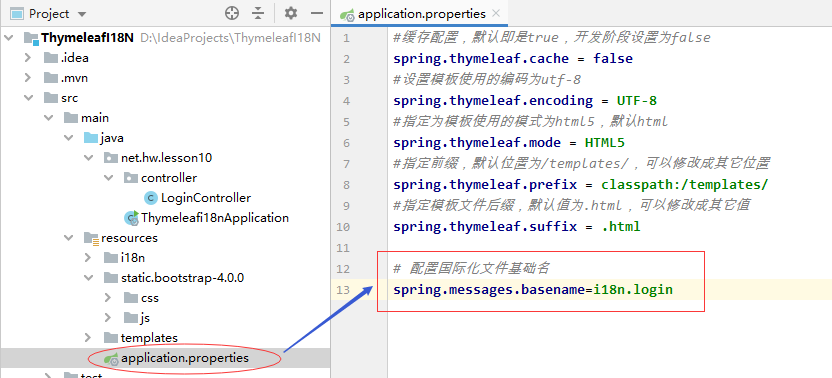
Task: Expand the templates folder
Action: point(88,338)
